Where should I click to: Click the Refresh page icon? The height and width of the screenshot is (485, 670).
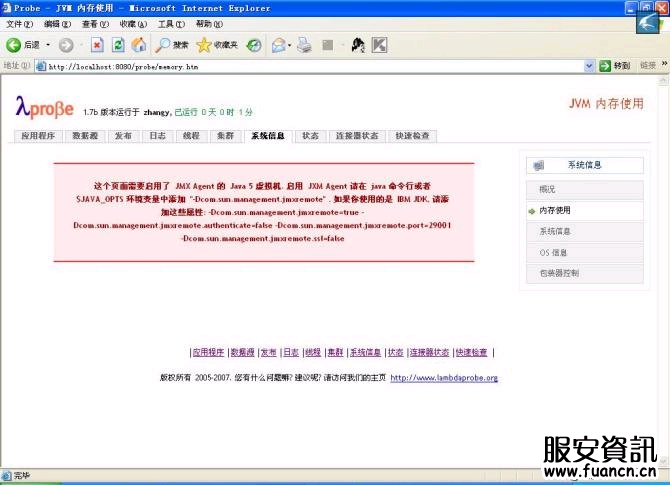pyautogui.click(x=118, y=45)
